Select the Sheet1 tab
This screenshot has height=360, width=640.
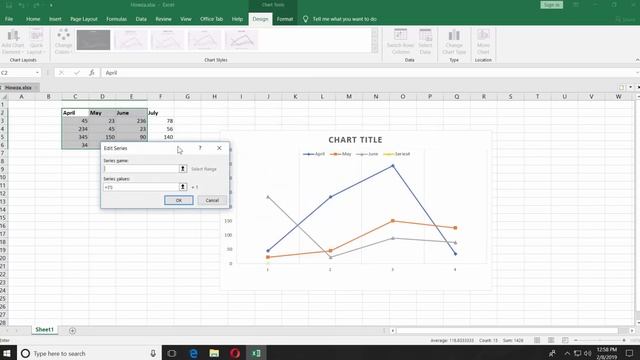[44, 330]
